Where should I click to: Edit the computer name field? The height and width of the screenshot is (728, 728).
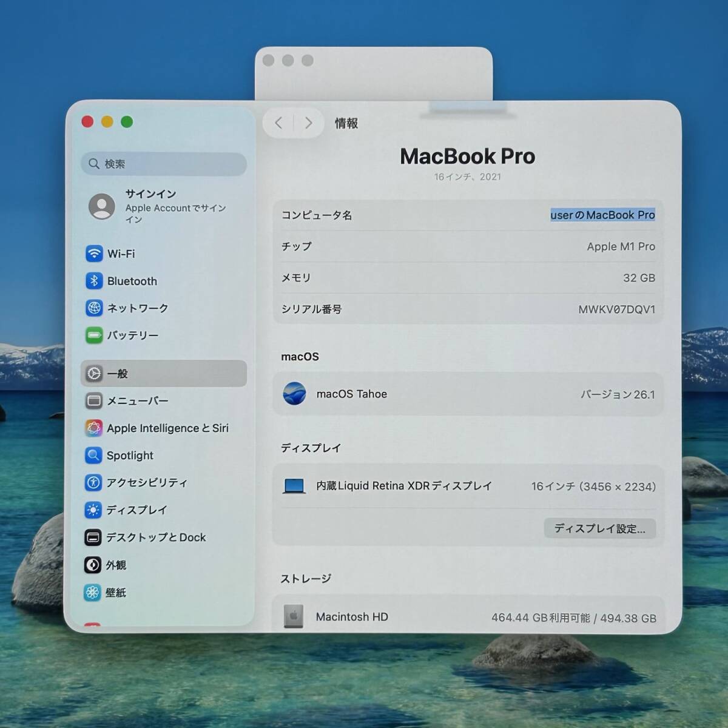602,215
